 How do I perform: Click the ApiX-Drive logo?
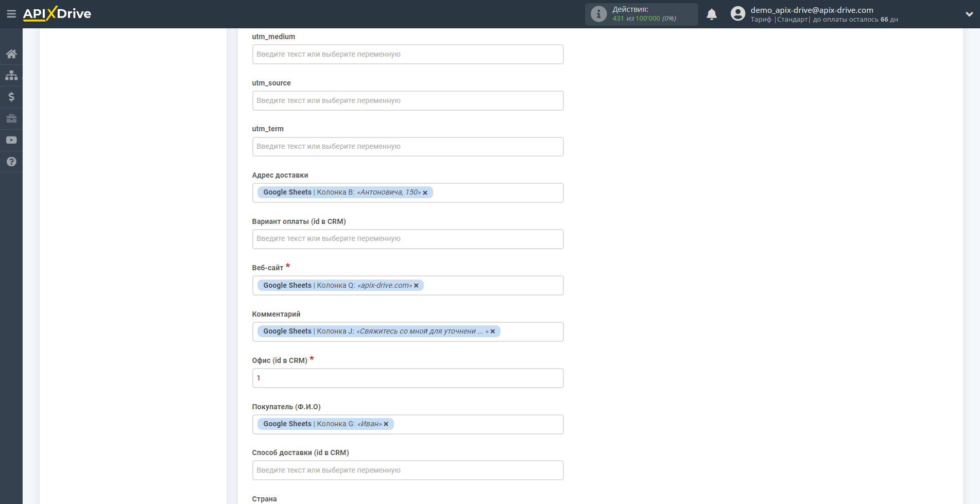(x=57, y=14)
